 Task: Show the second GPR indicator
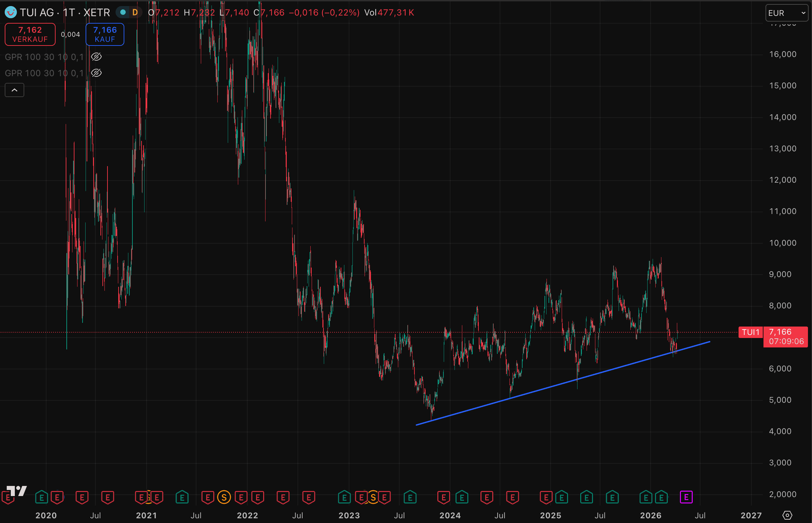pos(96,73)
